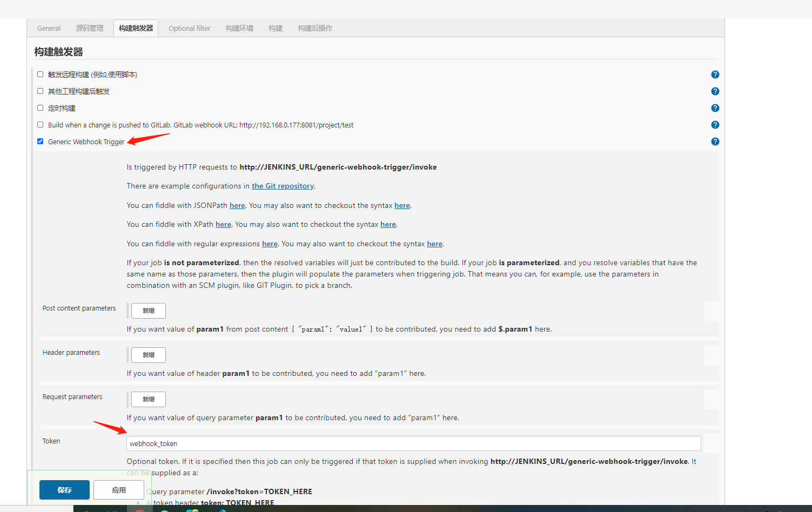Enable 定时构建 checkbox

[x=40, y=107]
